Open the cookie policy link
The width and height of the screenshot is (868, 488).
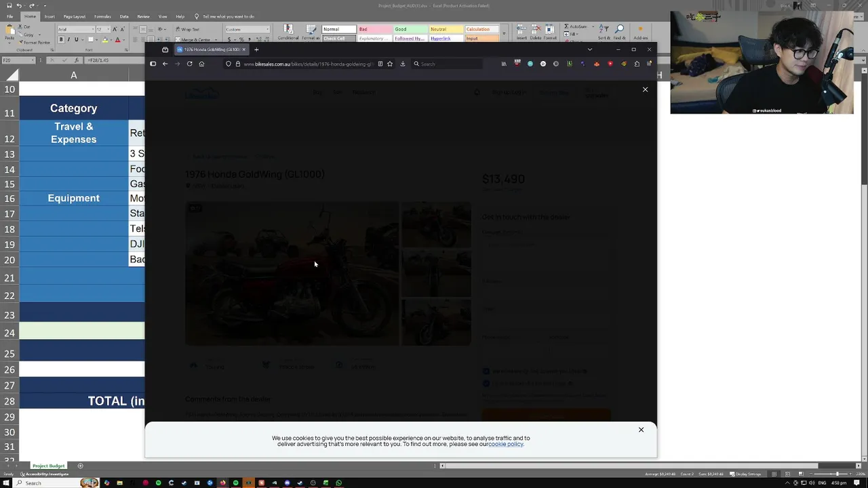[506, 444]
